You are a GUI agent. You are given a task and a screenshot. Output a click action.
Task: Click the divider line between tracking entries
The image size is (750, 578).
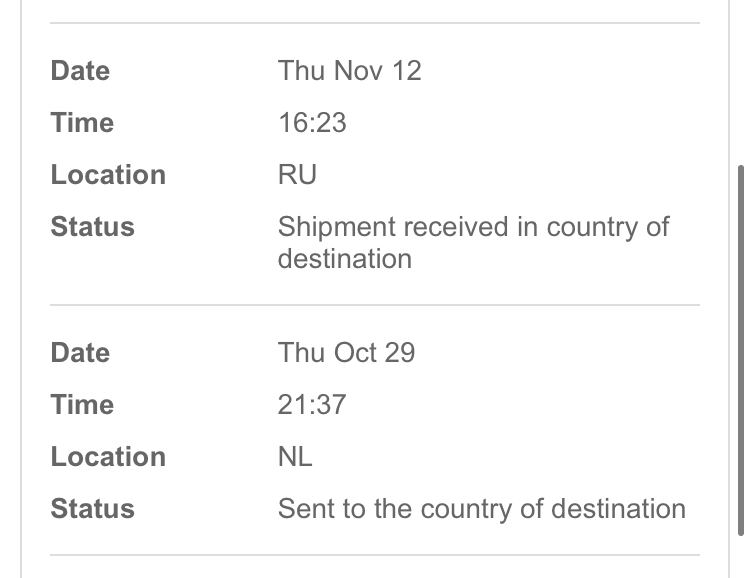[x=375, y=304]
